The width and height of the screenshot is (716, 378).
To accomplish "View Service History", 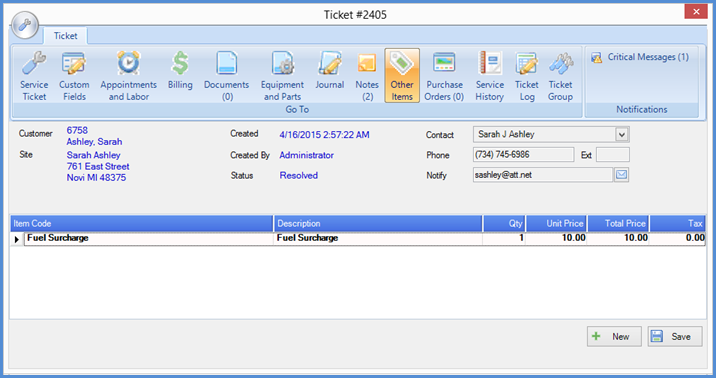I will (x=490, y=76).
